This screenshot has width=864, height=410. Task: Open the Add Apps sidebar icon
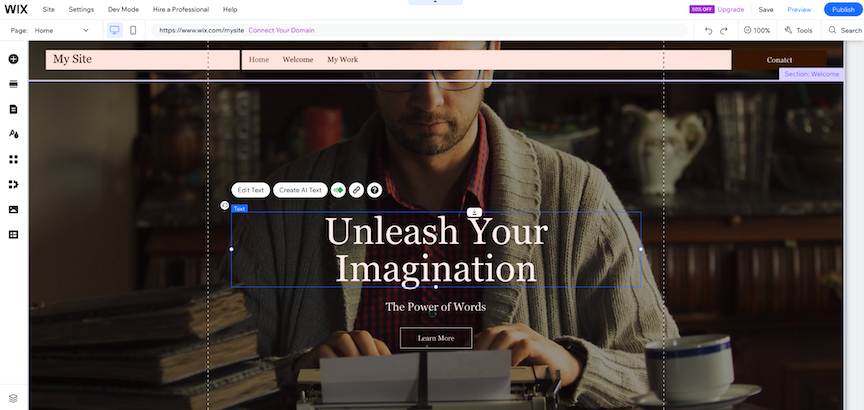(x=13, y=159)
